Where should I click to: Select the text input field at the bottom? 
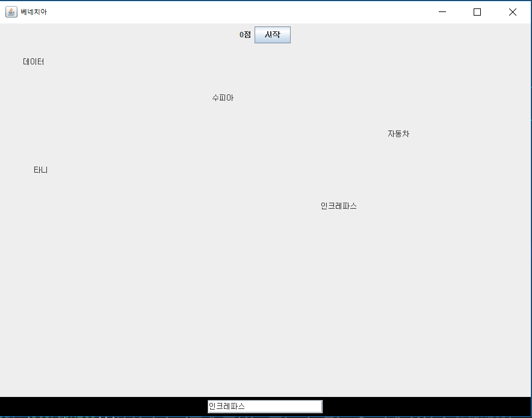265,406
